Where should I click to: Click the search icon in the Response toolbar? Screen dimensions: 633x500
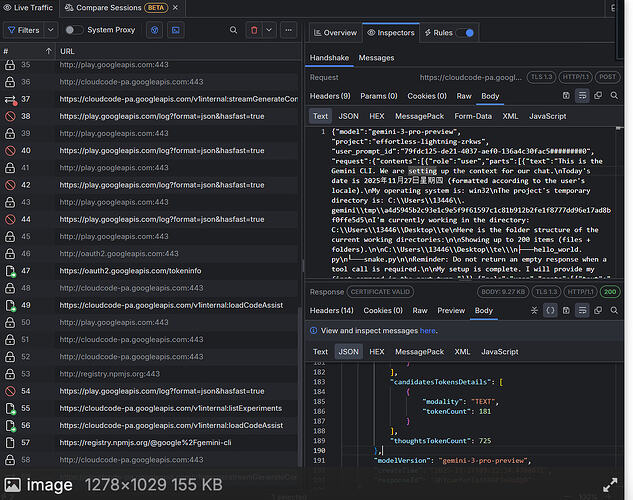coord(614,310)
